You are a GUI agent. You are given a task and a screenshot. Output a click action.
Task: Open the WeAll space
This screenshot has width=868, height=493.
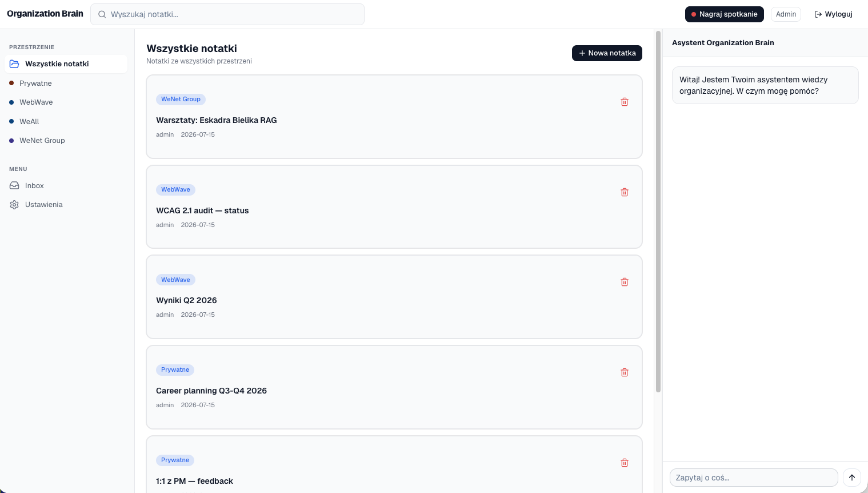tap(66, 122)
